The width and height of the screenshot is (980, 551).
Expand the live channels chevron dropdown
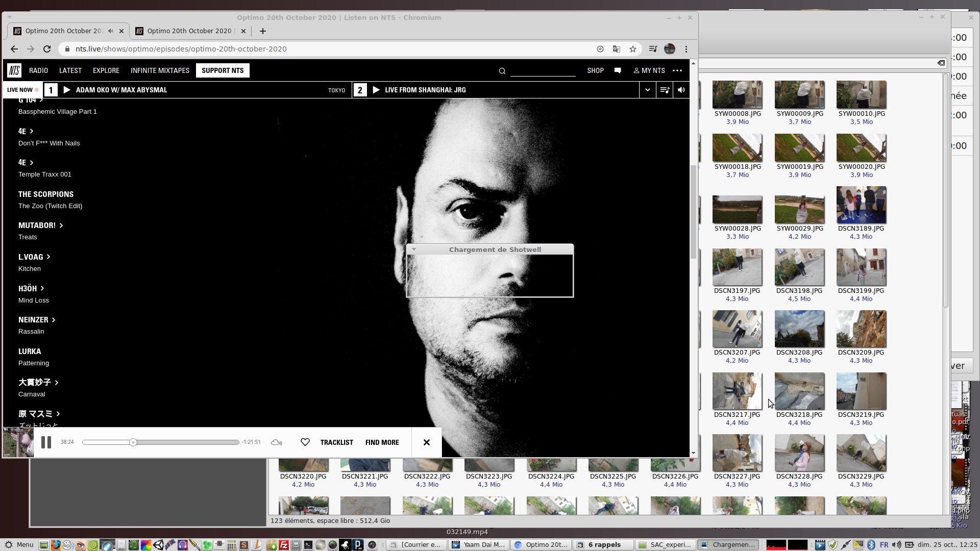click(648, 90)
